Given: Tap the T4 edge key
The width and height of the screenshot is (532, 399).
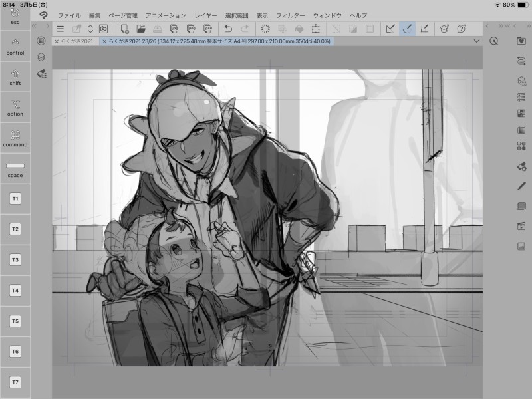Looking at the screenshot, I should click(15, 291).
